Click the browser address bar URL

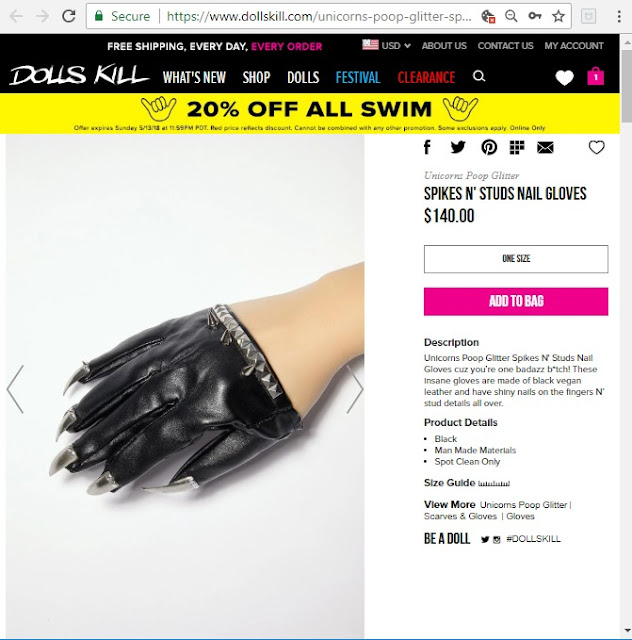point(319,16)
